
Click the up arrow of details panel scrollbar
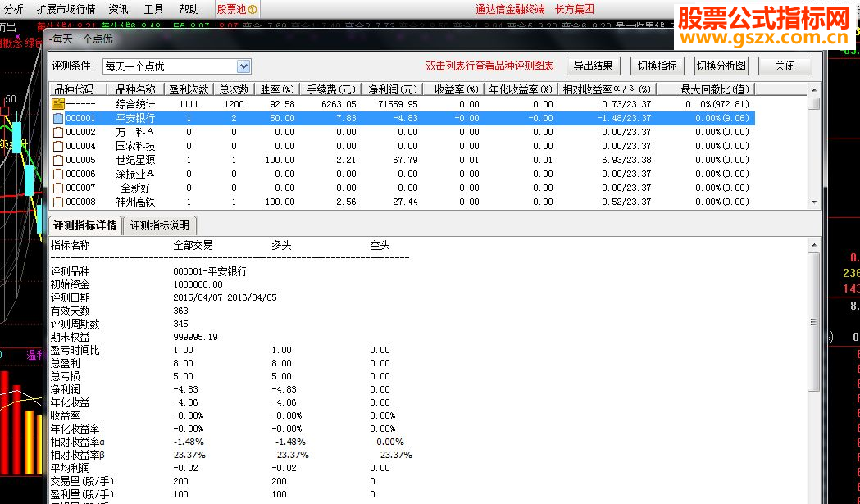tap(814, 245)
